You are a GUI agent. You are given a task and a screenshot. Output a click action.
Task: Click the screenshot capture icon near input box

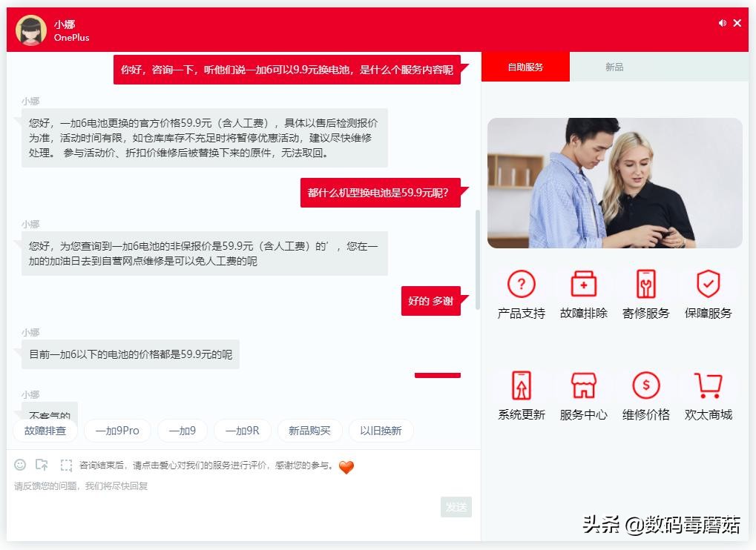pyautogui.click(x=65, y=465)
